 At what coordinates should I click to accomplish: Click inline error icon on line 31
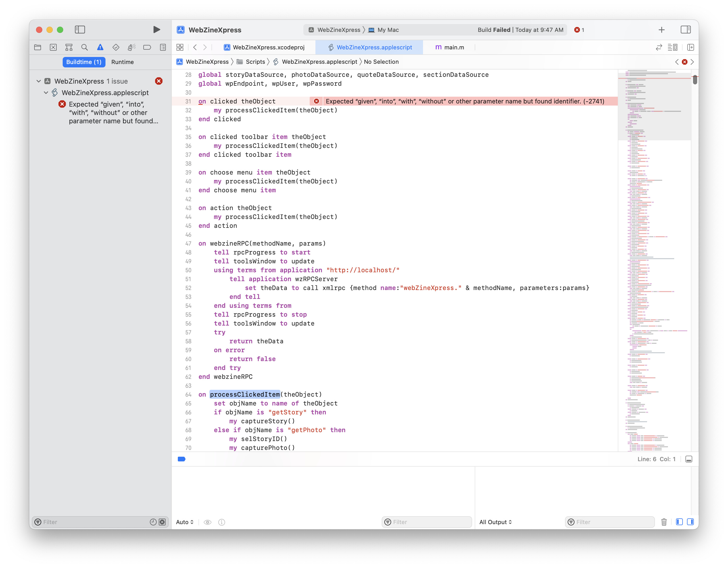click(x=316, y=101)
